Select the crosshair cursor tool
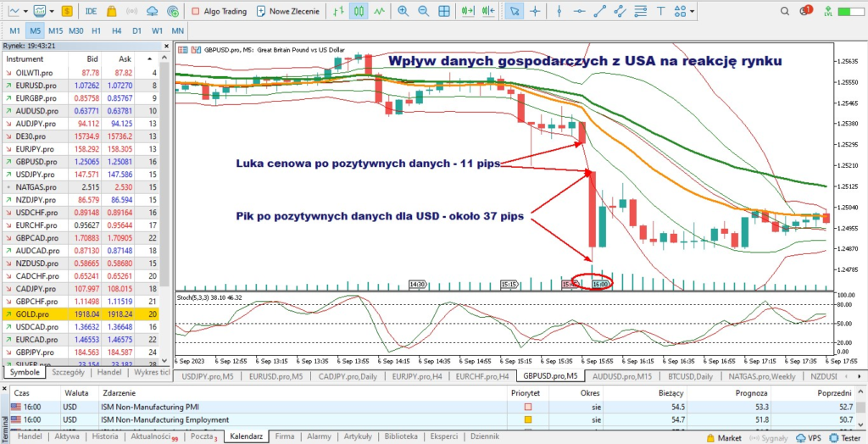 click(536, 11)
